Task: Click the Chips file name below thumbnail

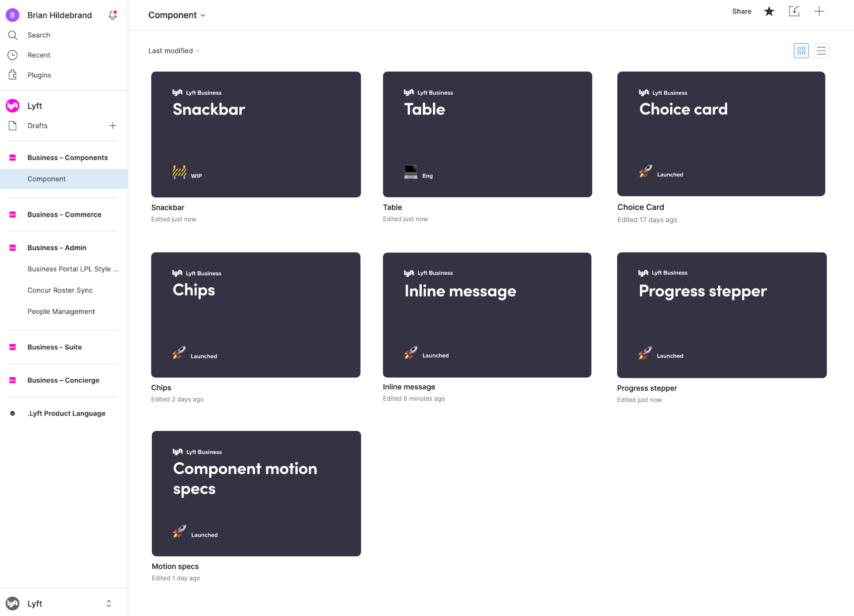Action: coord(161,387)
